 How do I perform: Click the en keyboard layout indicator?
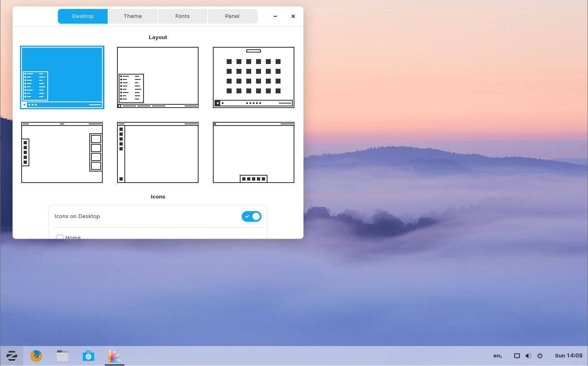[x=497, y=355]
